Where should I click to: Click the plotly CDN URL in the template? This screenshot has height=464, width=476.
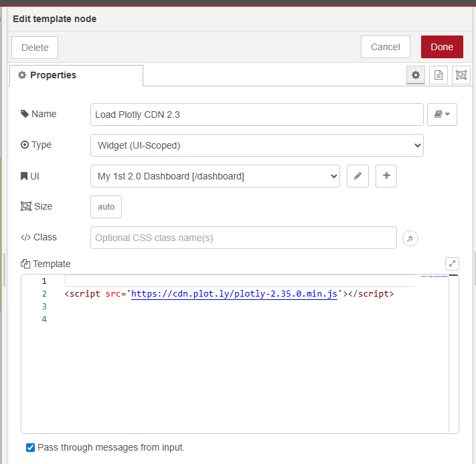(234, 294)
